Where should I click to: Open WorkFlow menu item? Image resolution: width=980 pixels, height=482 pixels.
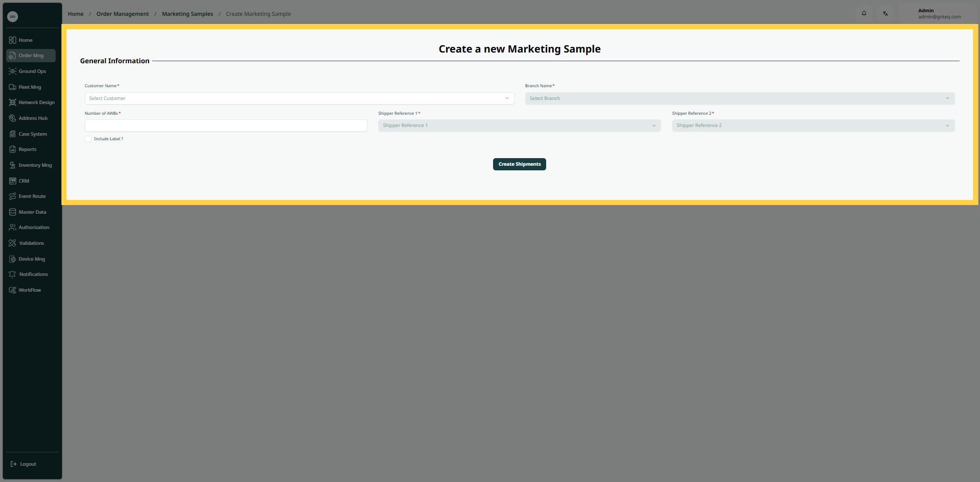[31, 290]
